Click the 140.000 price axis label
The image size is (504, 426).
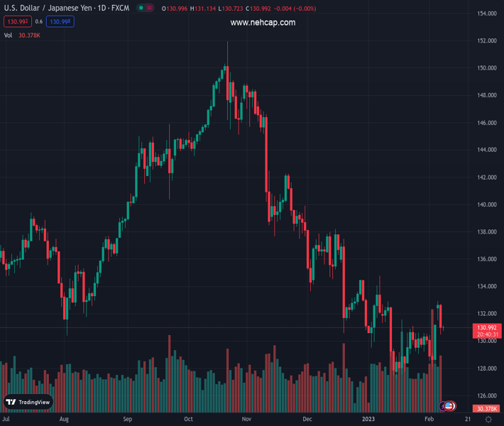click(487, 204)
